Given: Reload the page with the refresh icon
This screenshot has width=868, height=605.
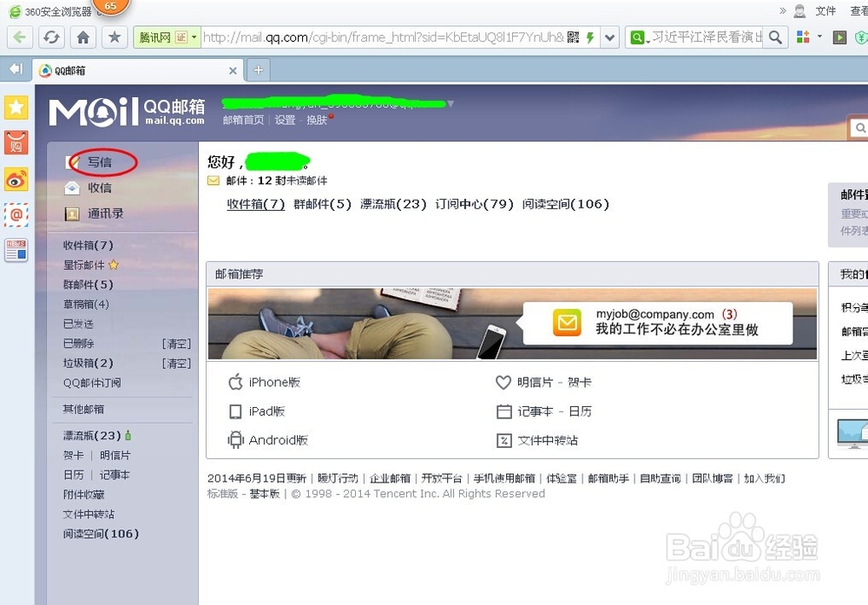Looking at the screenshot, I should coord(51,37).
